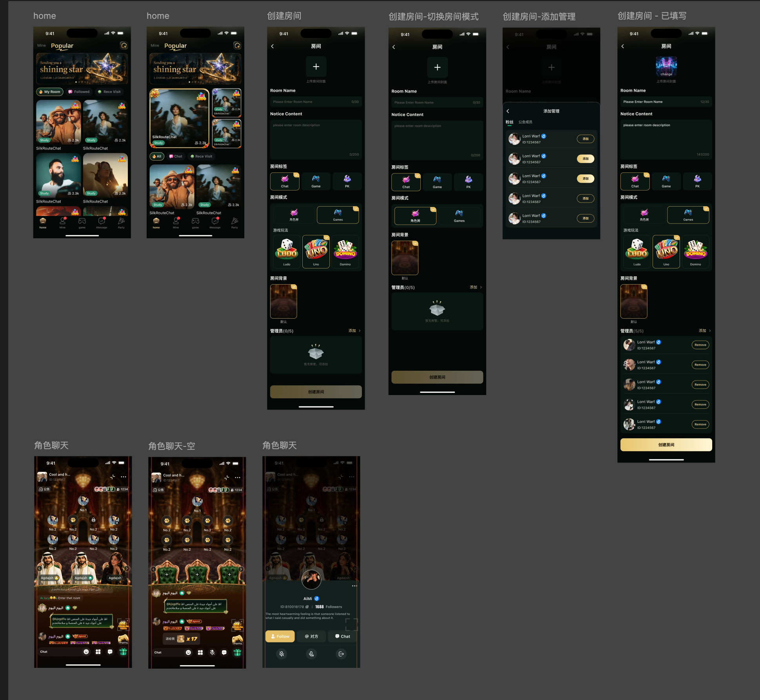The height and width of the screenshot is (700, 760).
Task: Open Party nav icon in home frame with All filter
Action: [x=235, y=223]
